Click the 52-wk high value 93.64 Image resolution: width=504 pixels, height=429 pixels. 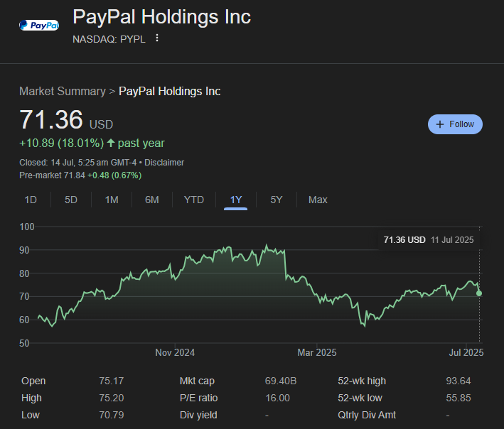tap(458, 381)
